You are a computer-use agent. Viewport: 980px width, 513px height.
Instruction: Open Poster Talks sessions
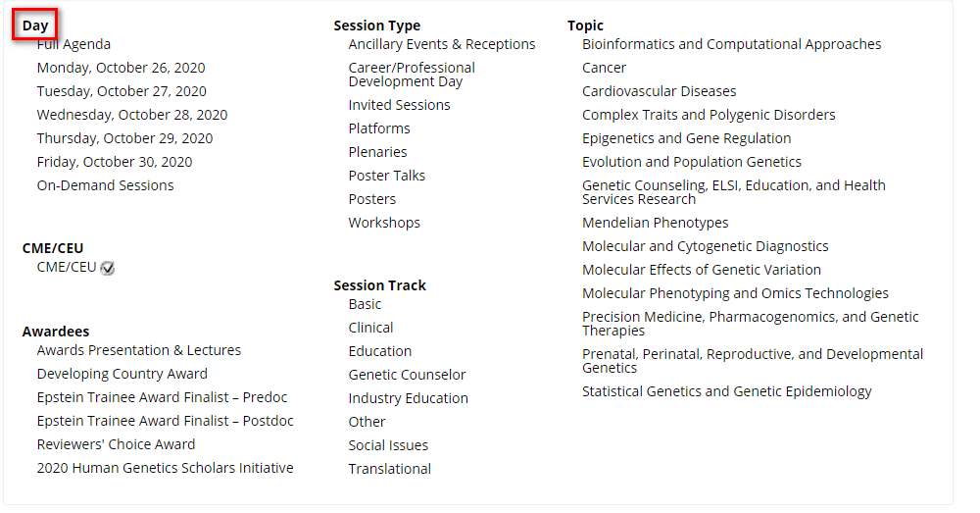click(x=386, y=176)
